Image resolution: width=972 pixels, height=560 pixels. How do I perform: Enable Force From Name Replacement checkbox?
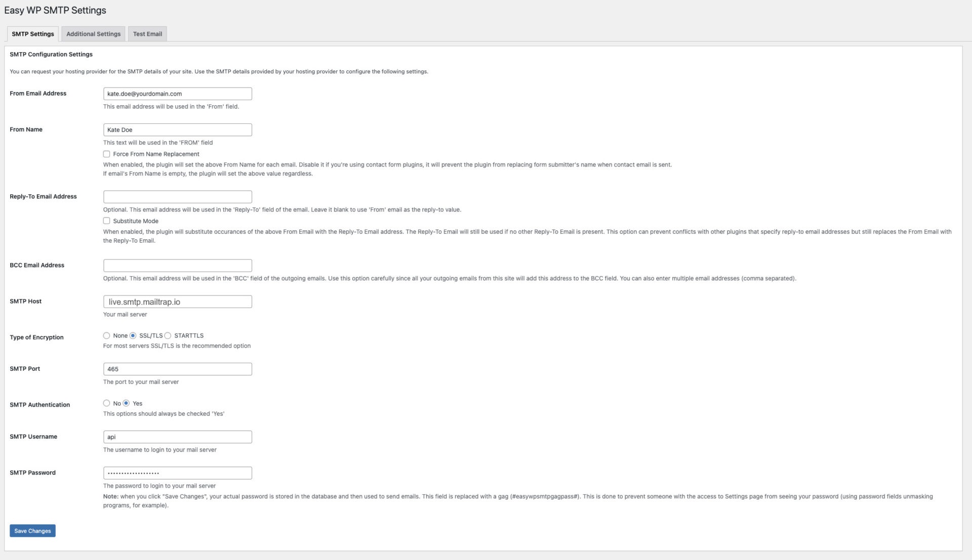coord(106,154)
